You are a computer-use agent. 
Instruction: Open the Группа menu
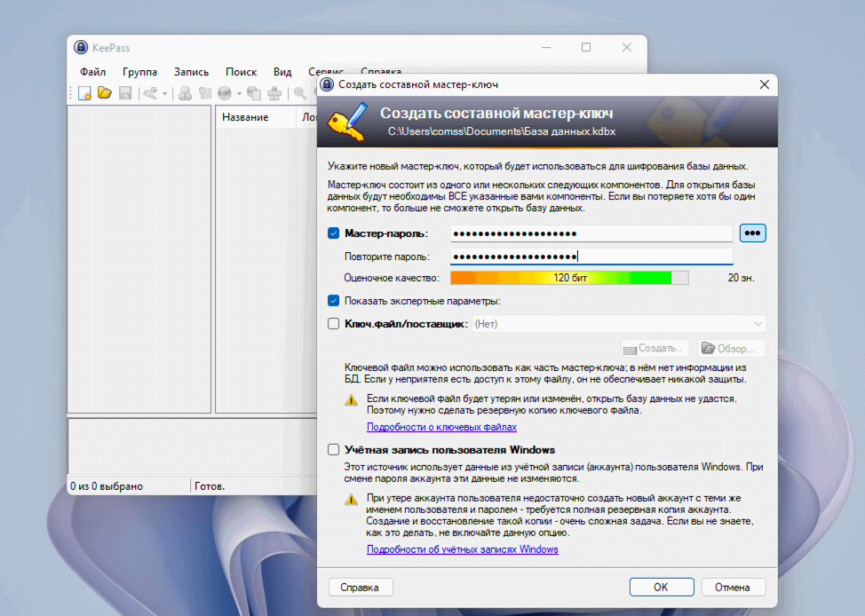coord(139,72)
